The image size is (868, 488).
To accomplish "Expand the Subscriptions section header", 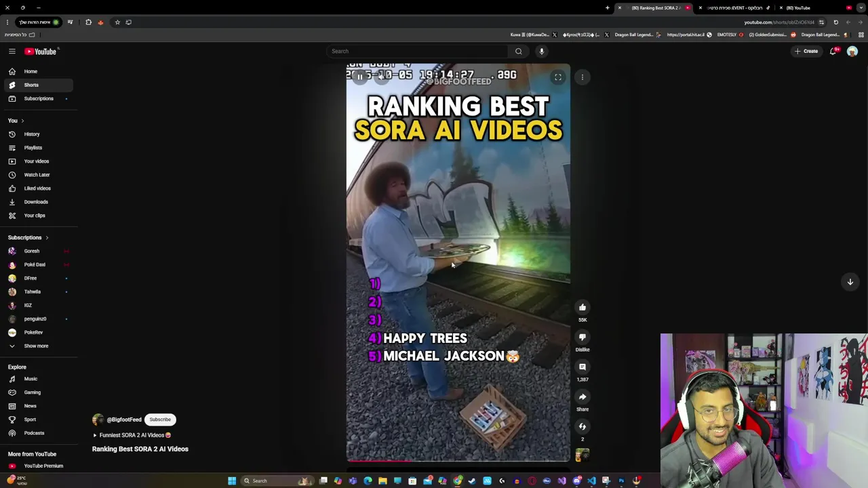I will pos(28,238).
